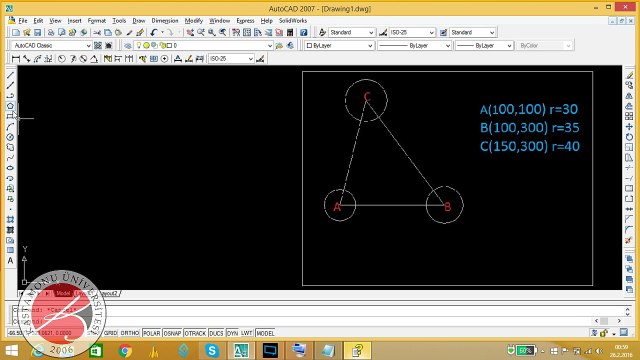Undo the last action with Undo arrow
The image size is (640, 360).
click(153, 32)
